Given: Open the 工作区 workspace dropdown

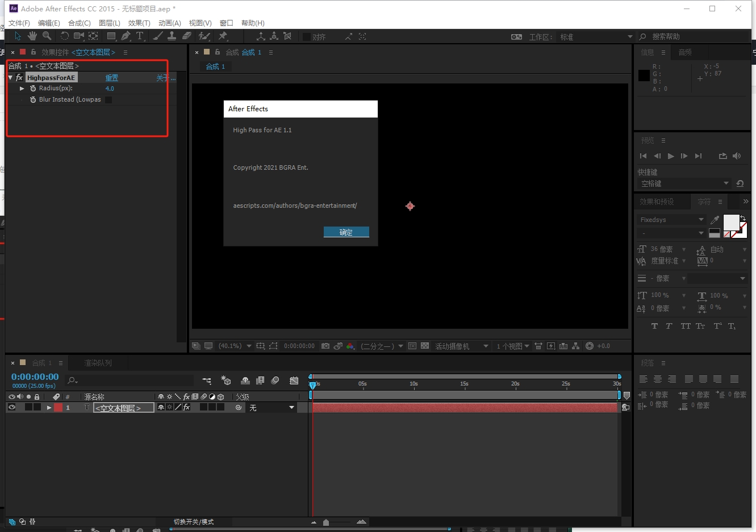Looking at the screenshot, I should [x=596, y=37].
